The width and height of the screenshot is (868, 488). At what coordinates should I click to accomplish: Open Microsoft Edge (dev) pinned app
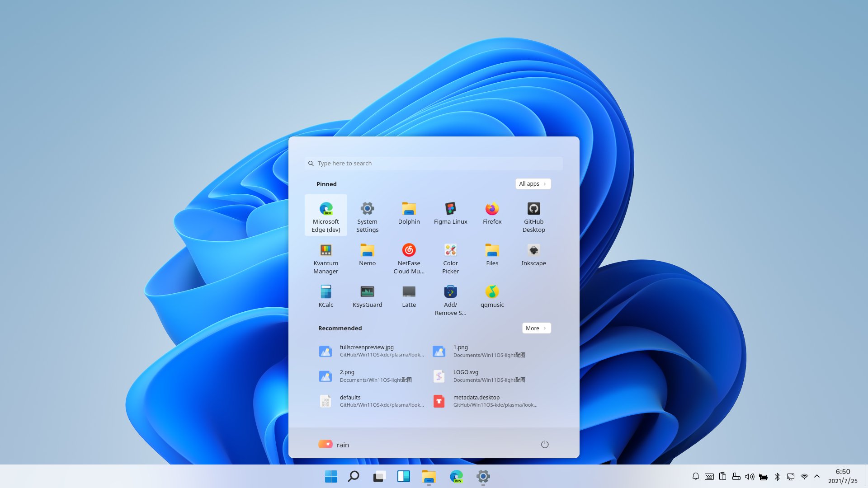tap(325, 215)
